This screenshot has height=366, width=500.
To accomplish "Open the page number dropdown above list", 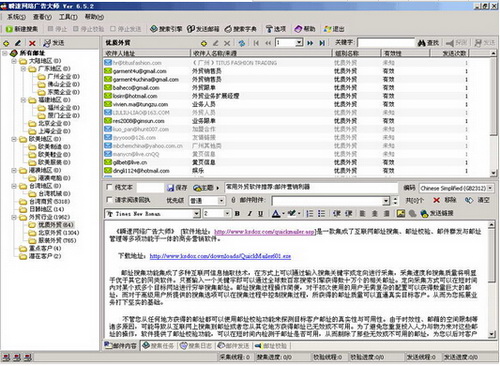I will 299,43.
